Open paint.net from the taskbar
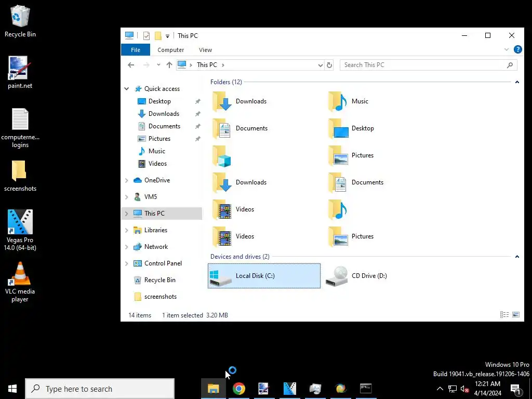This screenshot has width=532, height=399. (264, 389)
